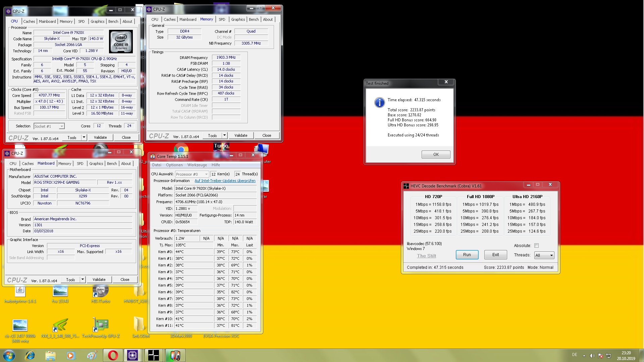This screenshot has width=644, height=362.
Task: Click OK in the Test finished dialog
Action: 436,155
